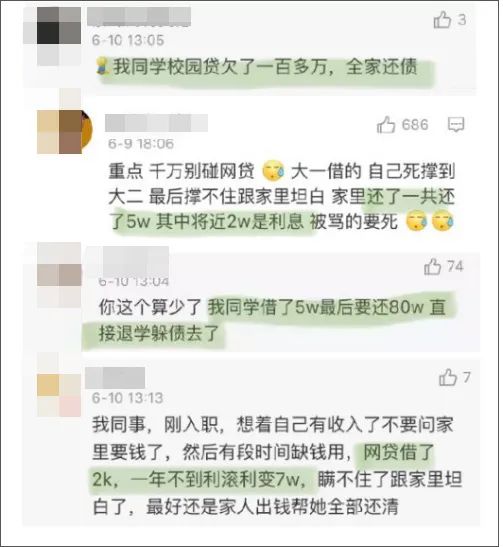Like the comment with 3 likes
This screenshot has width=503, height=547.
[442, 20]
